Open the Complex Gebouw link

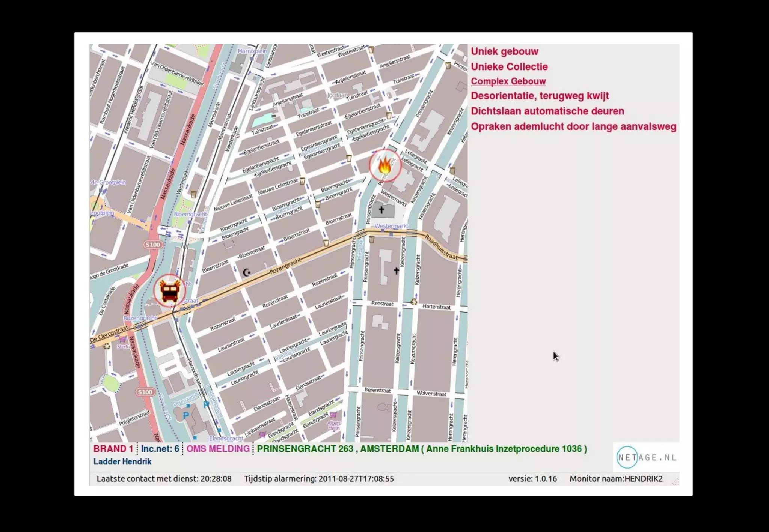tap(508, 81)
